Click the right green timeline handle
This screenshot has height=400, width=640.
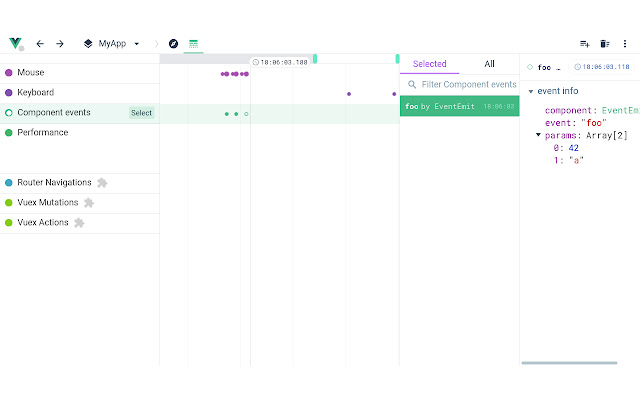[397, 59]
